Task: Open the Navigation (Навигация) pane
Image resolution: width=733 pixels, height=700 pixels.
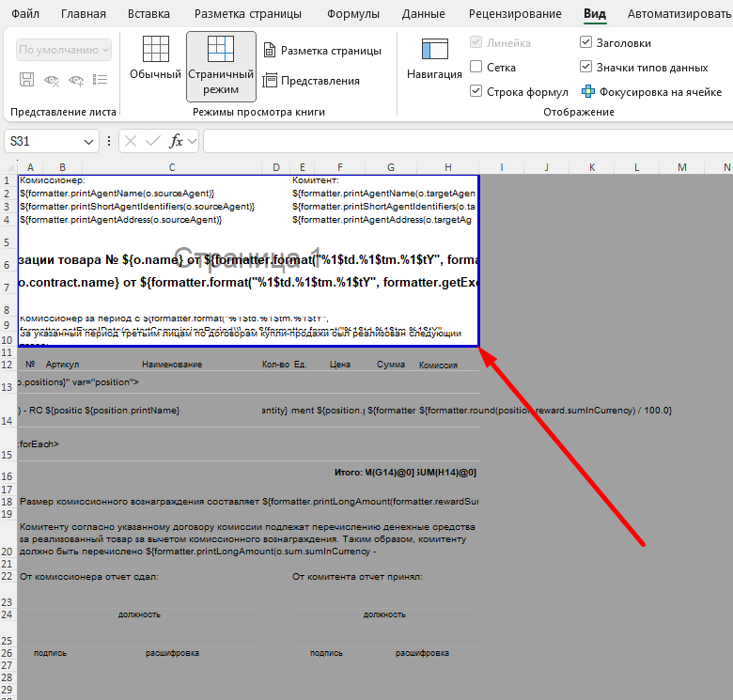Action: (434, 58)
